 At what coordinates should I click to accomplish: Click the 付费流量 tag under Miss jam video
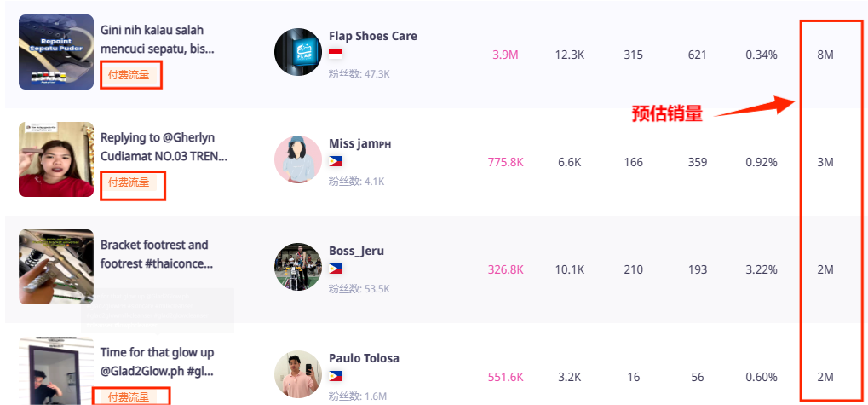(129, 182)
